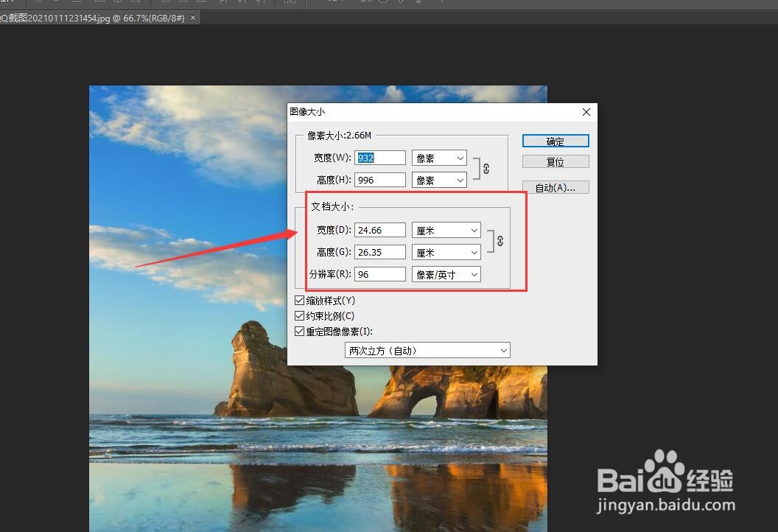This screenshot has height=532, width=778.
Task: Click the 分辨率(R) label
Action: (x=330, y=274)
